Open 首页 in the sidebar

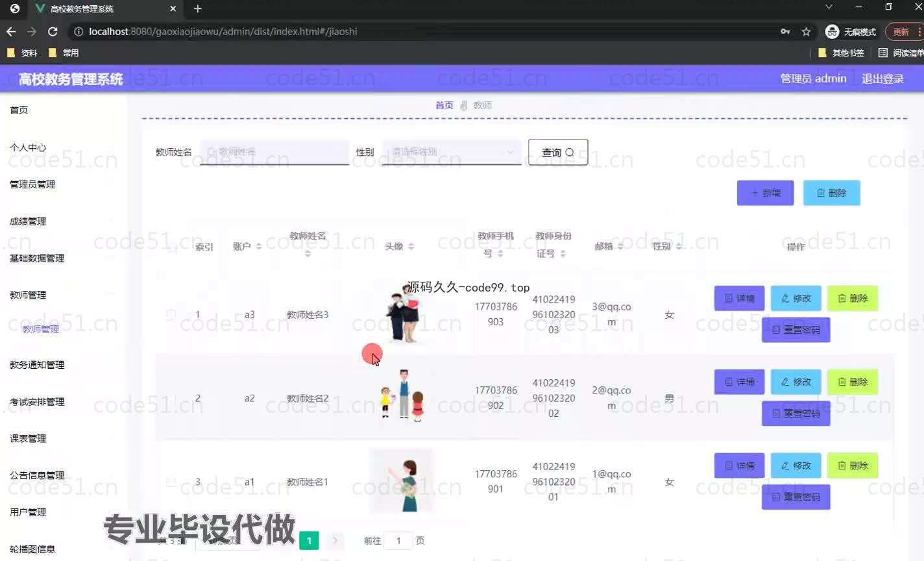[19, 110]
